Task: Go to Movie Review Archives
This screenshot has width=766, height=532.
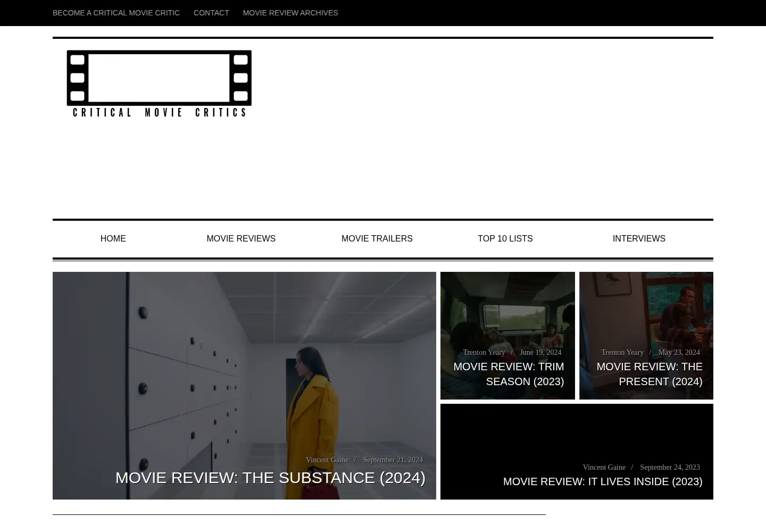Action: [x=290, y=13]
